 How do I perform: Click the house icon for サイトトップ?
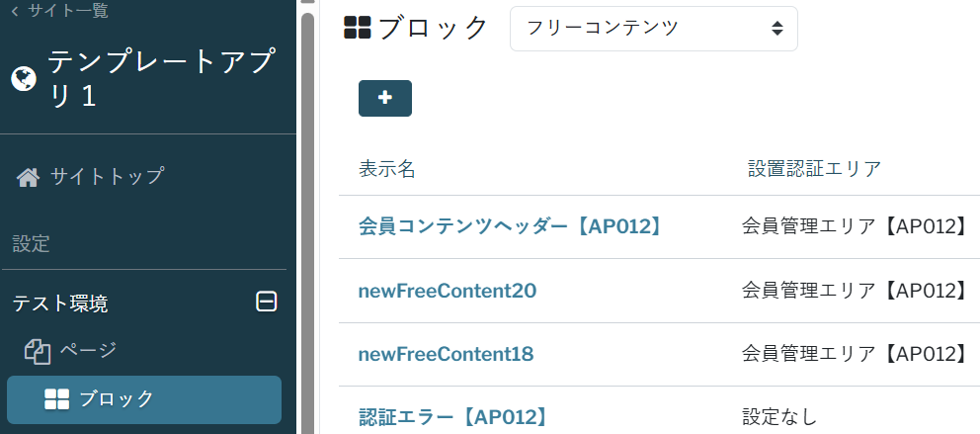pyautogui.click(x=29, y=177)
